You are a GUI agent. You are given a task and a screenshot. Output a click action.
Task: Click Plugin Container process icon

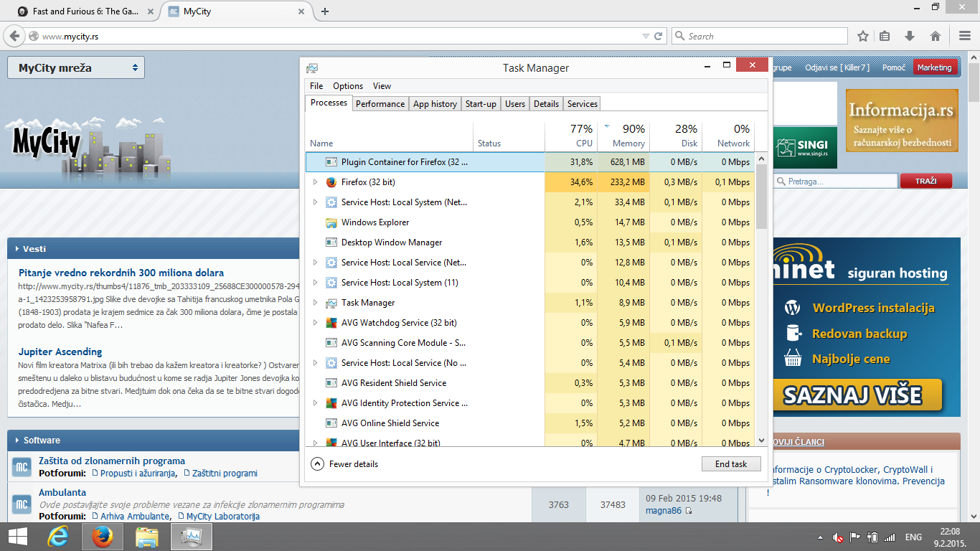(331, 162)
